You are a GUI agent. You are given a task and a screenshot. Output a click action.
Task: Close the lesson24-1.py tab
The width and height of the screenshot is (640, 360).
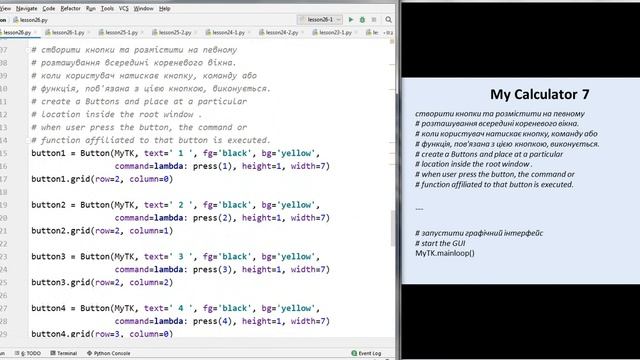coord(249,32)
